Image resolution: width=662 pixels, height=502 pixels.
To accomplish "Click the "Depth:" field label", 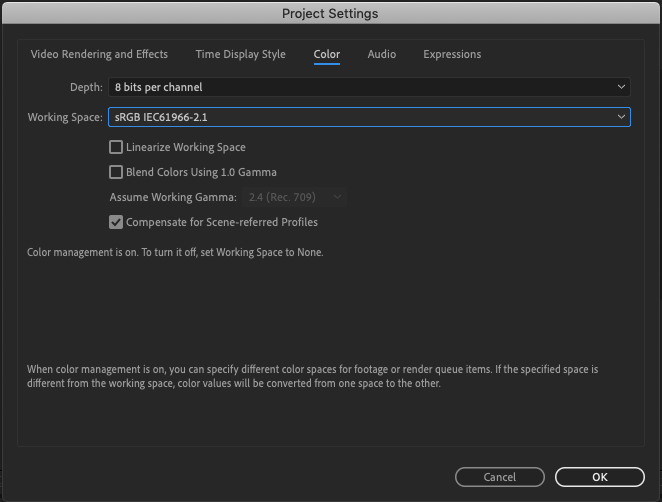I will tap(86, 88).
